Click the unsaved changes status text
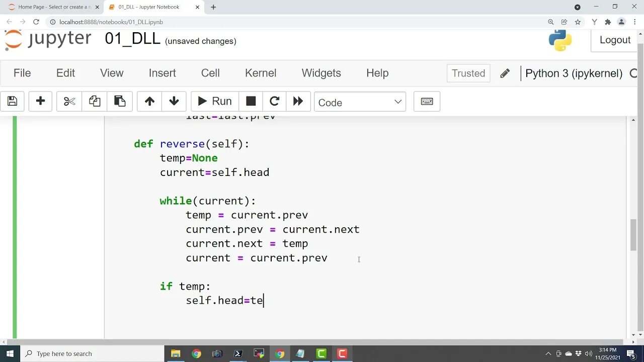 [201, 41]
